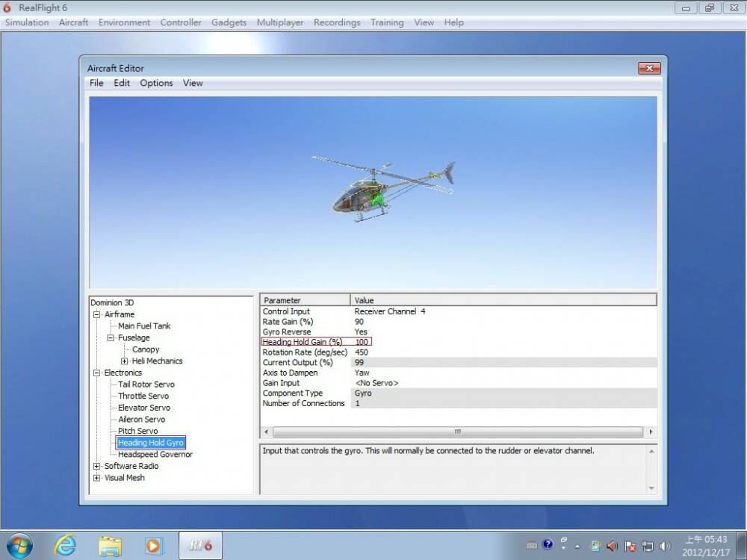This screenshot has height=560, width=747.
Task: Open the Environment menu
Action: [x=124, y=22]
